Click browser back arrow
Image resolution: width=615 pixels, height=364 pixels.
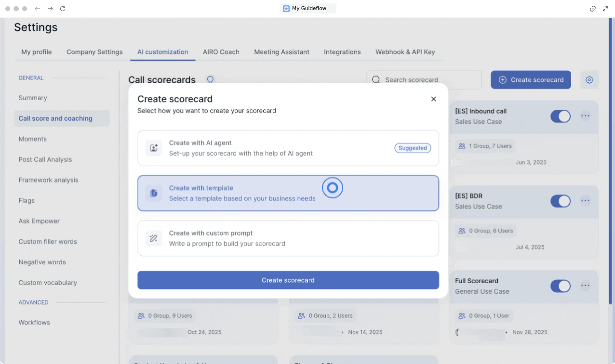(38, 9)
